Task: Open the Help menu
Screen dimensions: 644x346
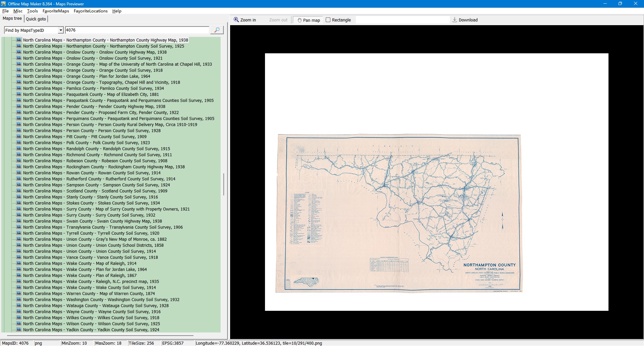Action: (117, 11)
